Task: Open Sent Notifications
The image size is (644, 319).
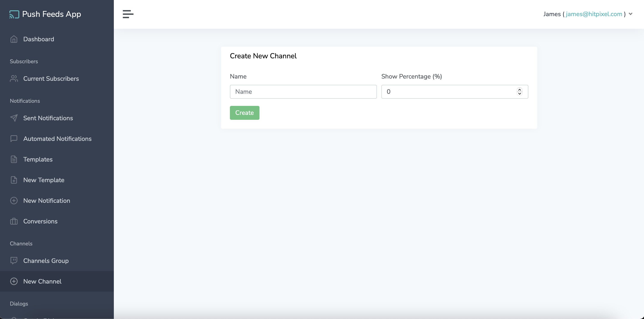Action: (x=57, y=118)
